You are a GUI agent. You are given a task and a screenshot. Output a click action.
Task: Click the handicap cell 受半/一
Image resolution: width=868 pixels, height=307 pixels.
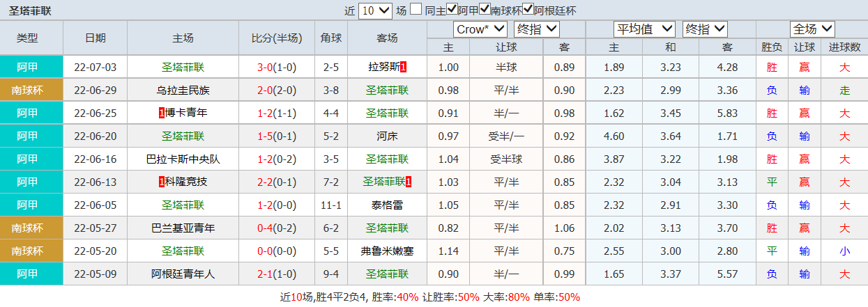click(506, 136)
